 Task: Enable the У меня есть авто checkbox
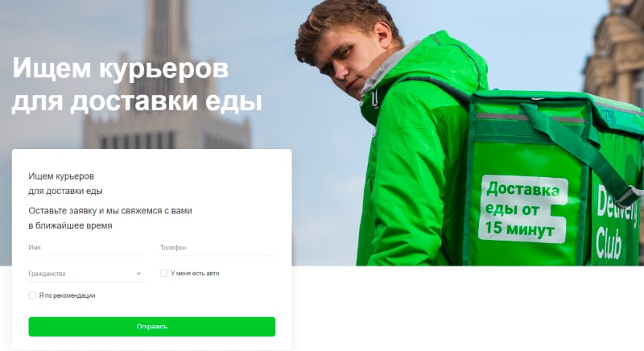coord(163,273)
